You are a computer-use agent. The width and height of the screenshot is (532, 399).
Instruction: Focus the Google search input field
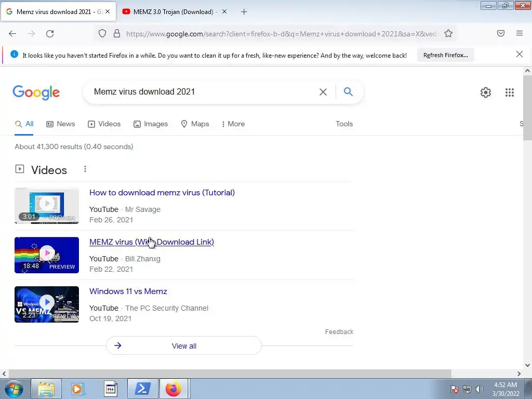pos(204,91)
